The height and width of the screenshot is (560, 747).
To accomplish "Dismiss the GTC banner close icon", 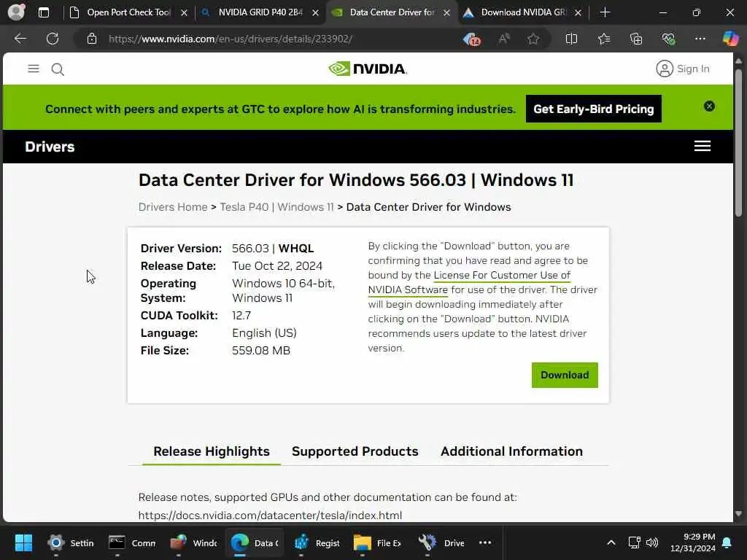I will tap(709, 106).
